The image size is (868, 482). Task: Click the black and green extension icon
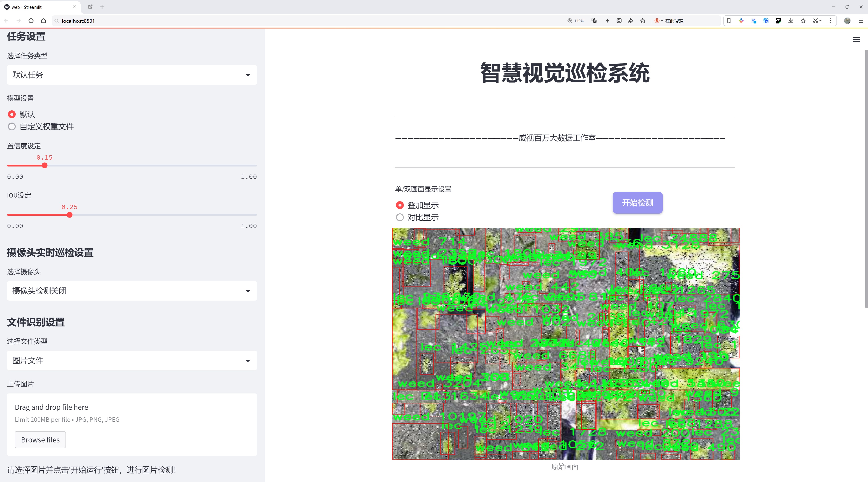point(778,21)
